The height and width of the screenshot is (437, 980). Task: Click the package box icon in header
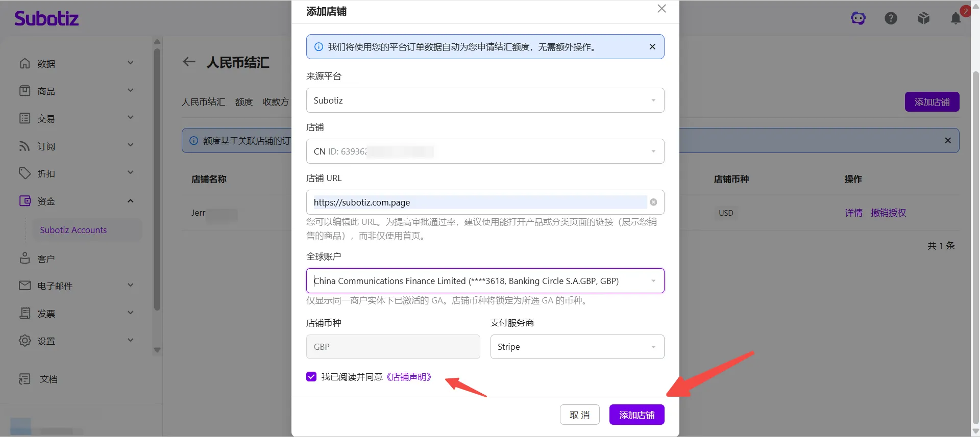point(923,18)
